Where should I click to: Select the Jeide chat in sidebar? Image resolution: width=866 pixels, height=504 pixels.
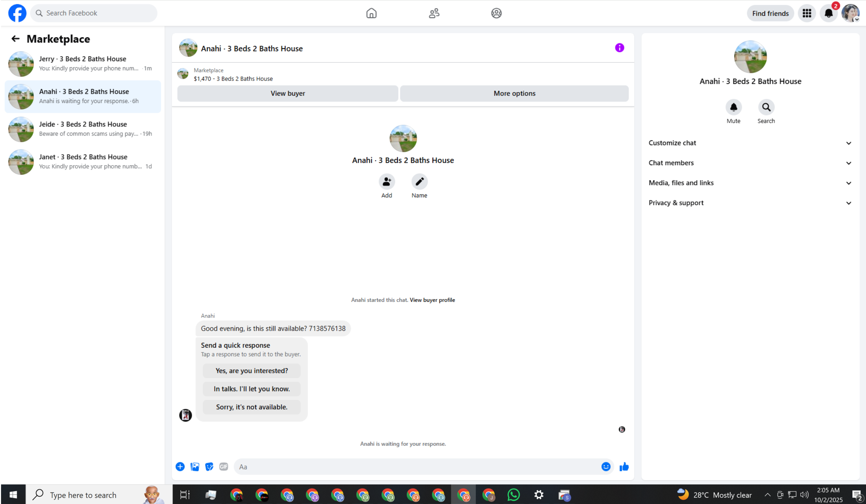83,129
